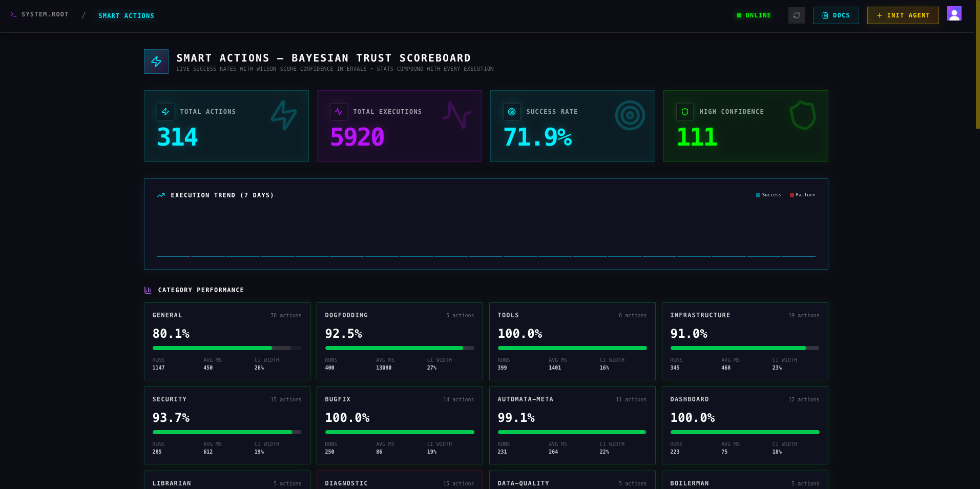The width and height of the screenshot is (980, 489).
Task: Toggle the Success legend swatch
Action: (x=758, y=195)
